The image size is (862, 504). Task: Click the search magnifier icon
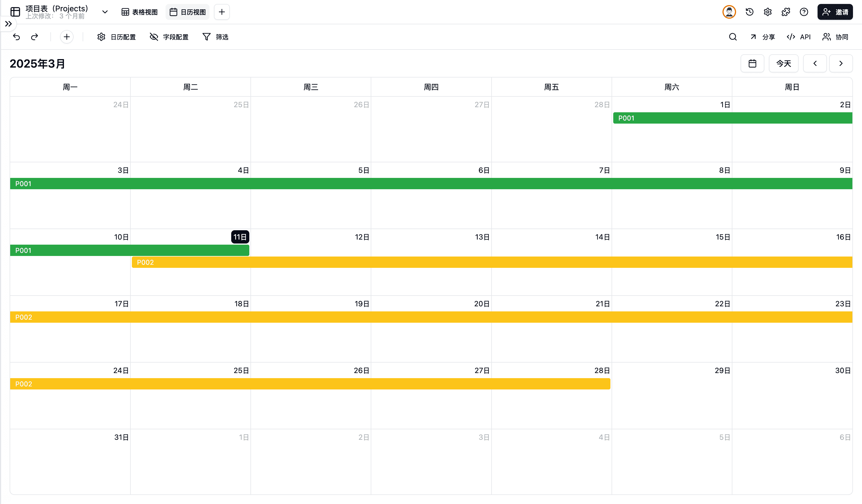pyautogui.click(x=733, y=37)
